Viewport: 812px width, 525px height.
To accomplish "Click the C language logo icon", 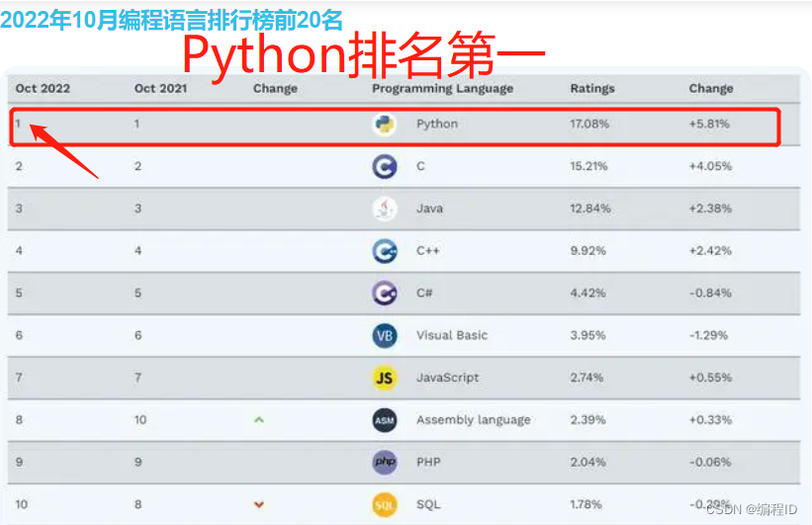I will [x=385, y=167].
